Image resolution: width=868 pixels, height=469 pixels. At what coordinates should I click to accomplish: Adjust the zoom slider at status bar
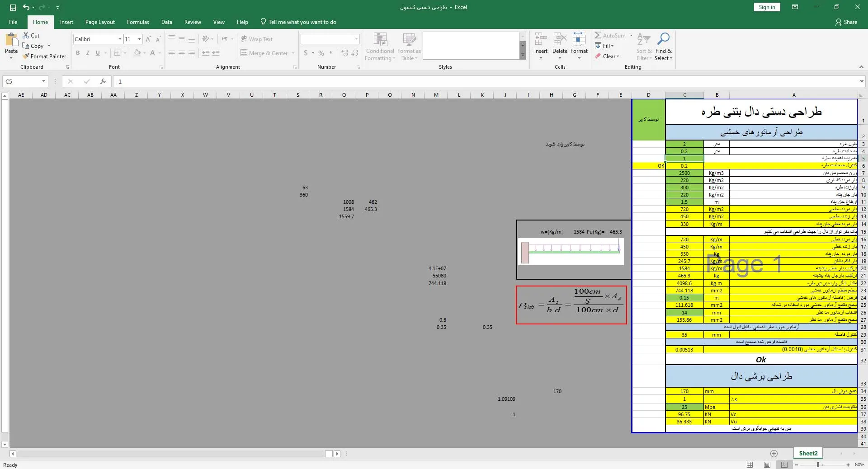coord(818,464)
